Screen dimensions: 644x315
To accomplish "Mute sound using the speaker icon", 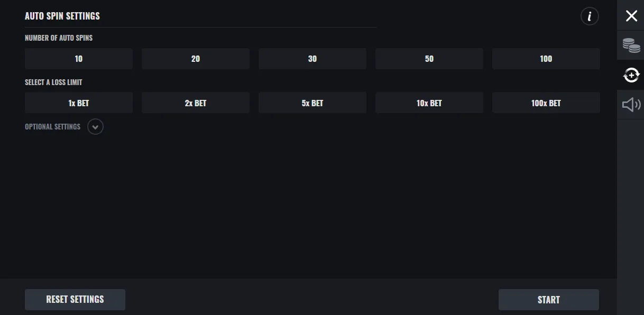I will coord(631,105).
